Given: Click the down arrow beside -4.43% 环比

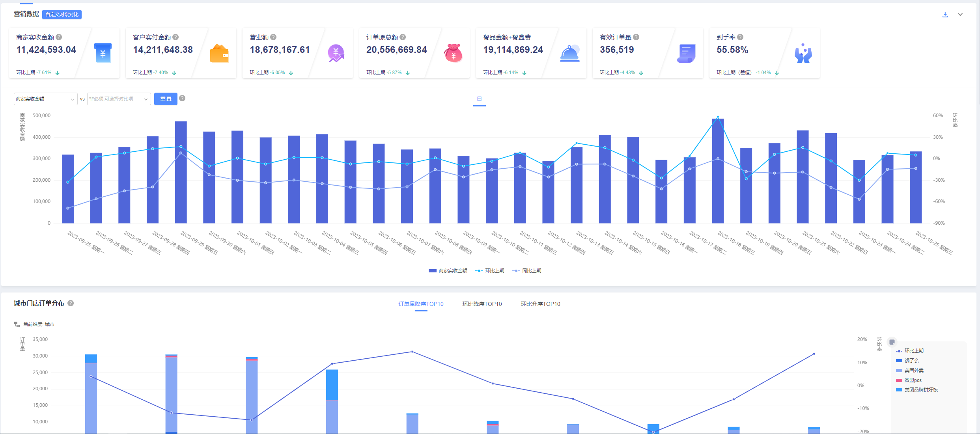Looking at the screenshot, I should click(641, 73).
